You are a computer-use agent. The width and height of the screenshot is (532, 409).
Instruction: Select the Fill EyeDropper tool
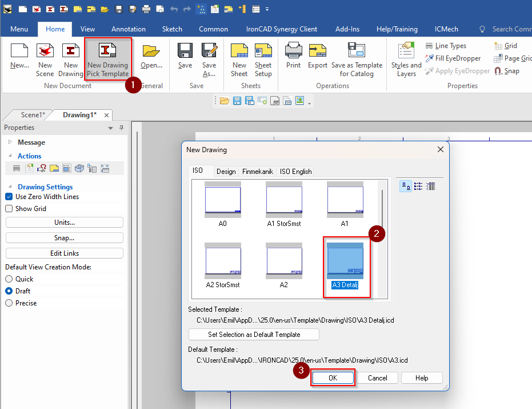(x=453, y=58)
